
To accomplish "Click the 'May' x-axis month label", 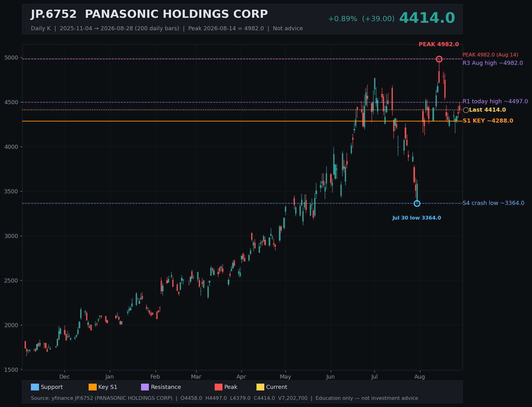I will pos(286,377).
